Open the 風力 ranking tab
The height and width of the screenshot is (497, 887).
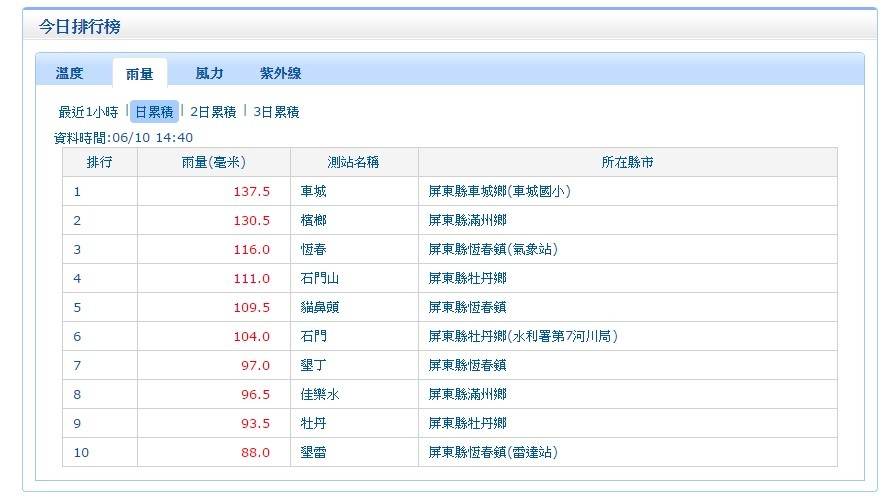click(209, 73)
